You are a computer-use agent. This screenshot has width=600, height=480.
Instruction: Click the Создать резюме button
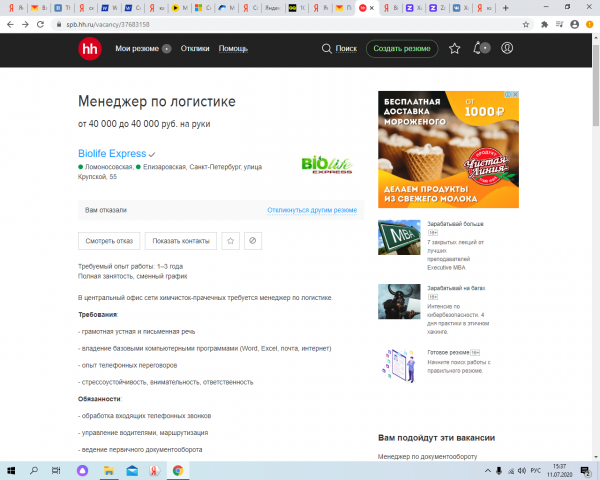[x=401, y=48]
